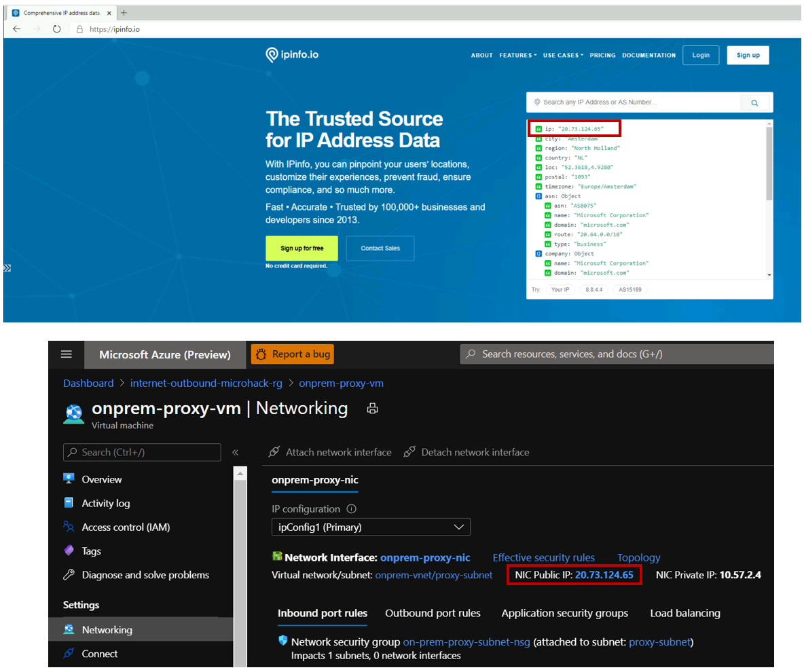Image resolution: width=804 pixels, height=672 pixels.
Task: Open the ABOUT page link
Action: [482, 56]
